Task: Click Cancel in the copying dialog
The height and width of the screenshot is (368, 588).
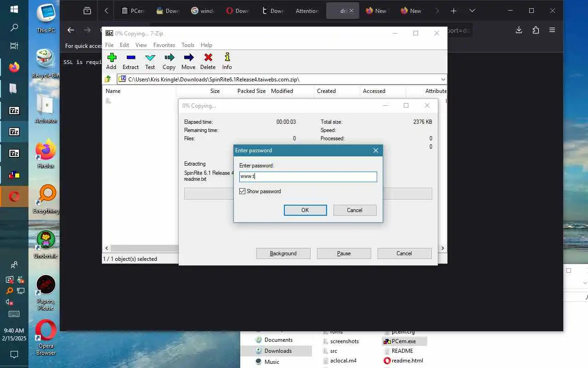Action: tap(404, 253)
